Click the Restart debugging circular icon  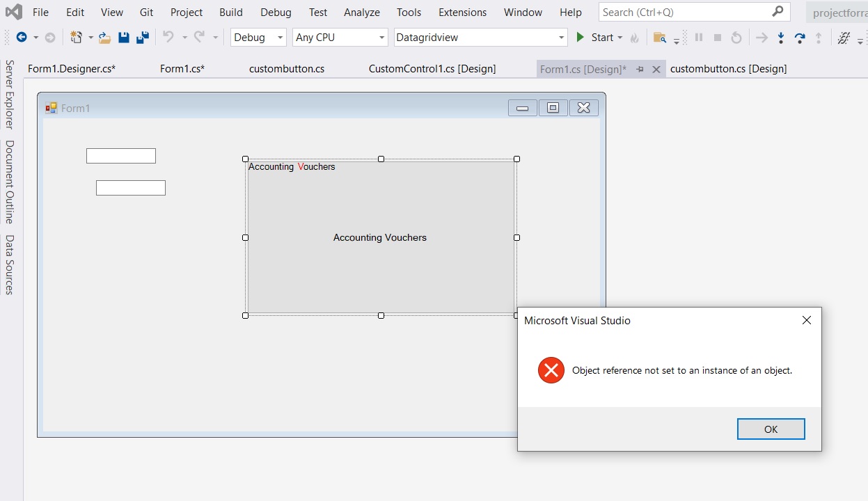pyautogui.click(x=736, y=38)
